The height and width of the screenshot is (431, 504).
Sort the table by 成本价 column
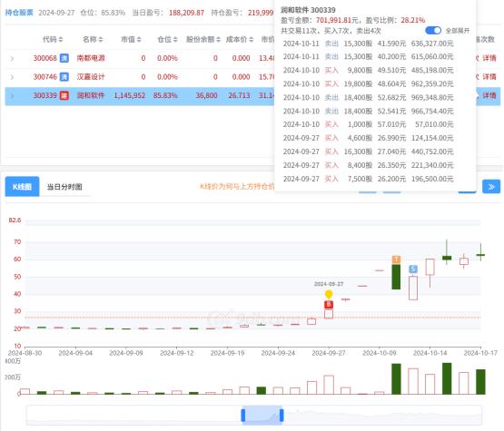[240, 40]
